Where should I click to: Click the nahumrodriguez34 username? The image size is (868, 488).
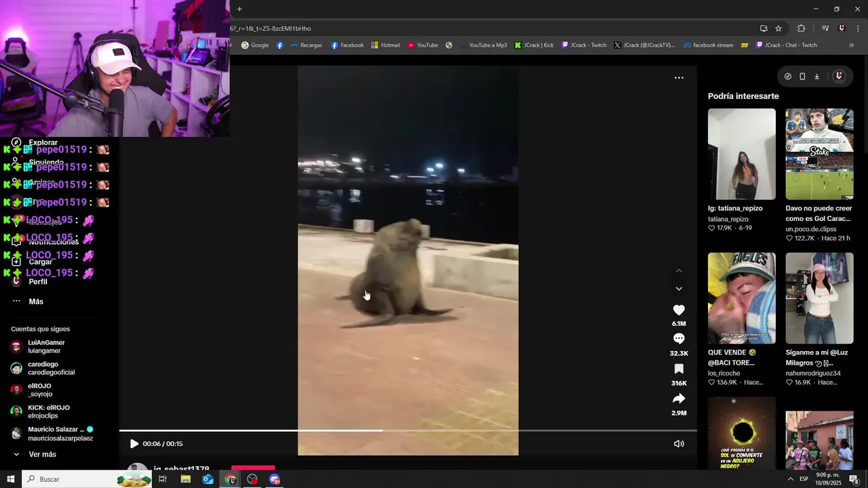click(813, 373)
